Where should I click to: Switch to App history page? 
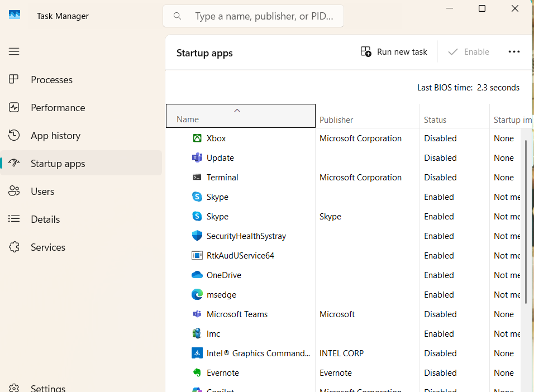click(x=80, y=136)
